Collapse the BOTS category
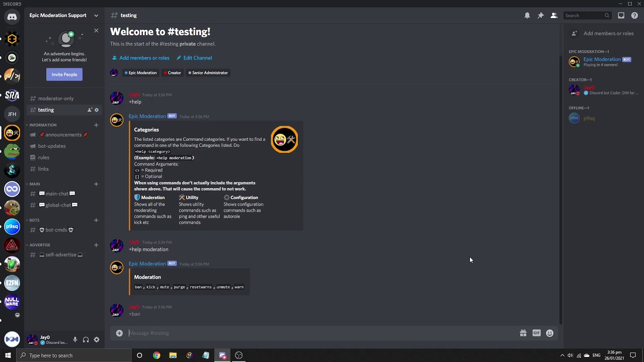Screen dimensions: 644x362 coord(34,220)
